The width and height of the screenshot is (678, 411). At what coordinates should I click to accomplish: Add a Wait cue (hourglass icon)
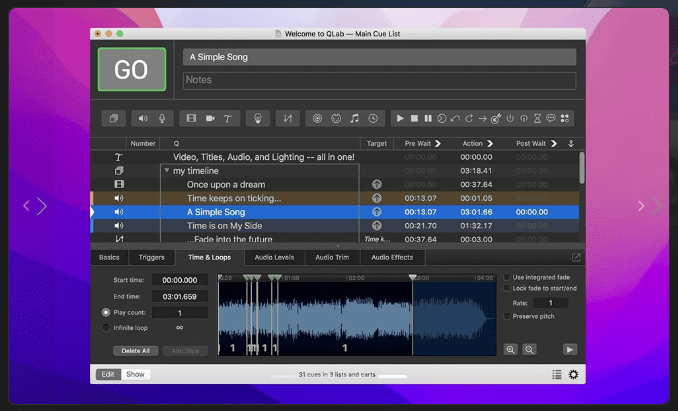[x=537, y=118]
